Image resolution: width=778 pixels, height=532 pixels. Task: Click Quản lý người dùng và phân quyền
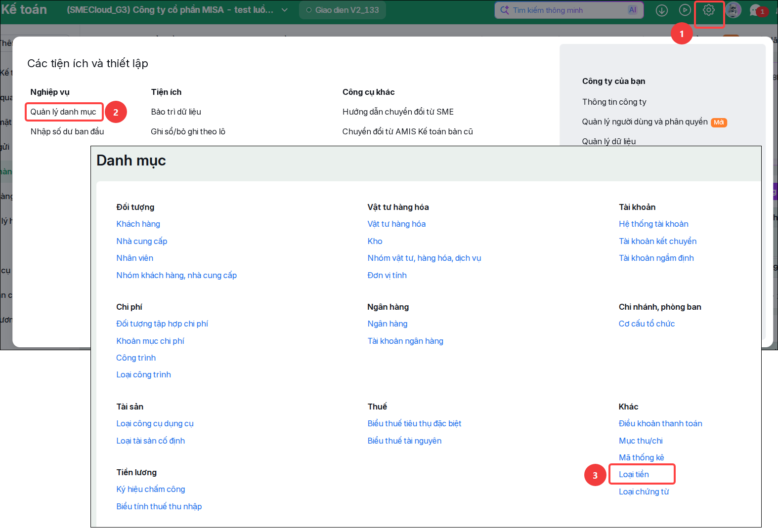click(x=645, y=122)
